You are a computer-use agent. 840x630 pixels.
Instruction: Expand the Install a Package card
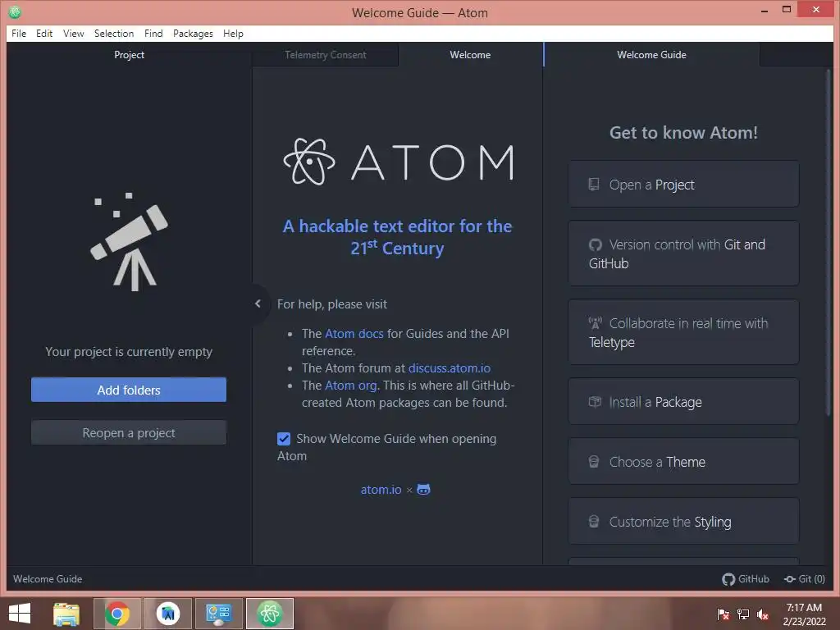pos(683,402)
